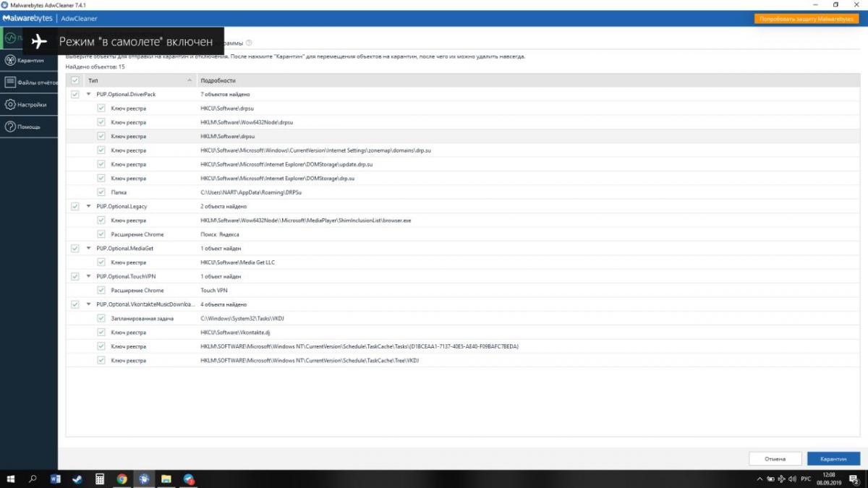Viewport: 868px width, 488px height.
Task: Uncheck the HKCU\Software\Media Get LLC checkbox
Action: click(x=101, y=262)
